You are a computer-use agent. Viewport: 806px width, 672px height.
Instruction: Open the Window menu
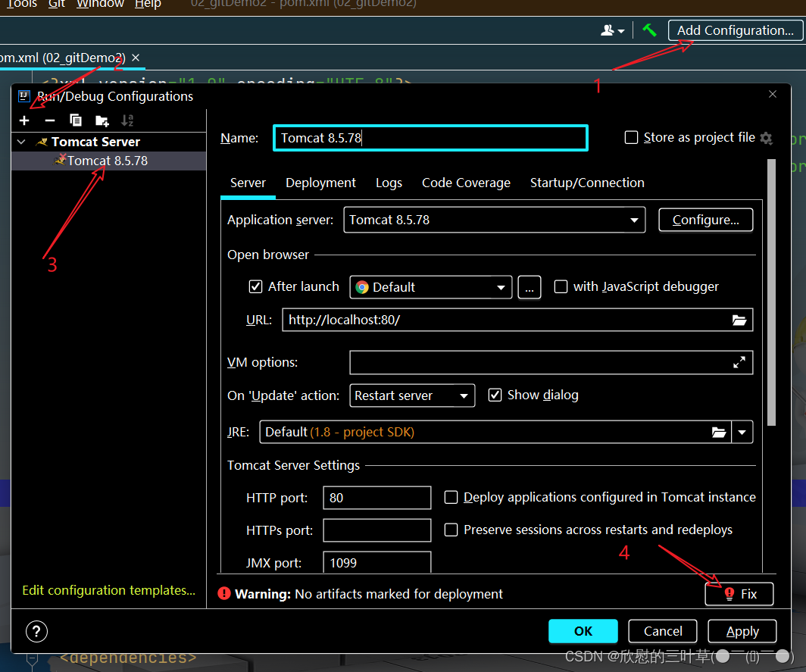pos(100,4)
